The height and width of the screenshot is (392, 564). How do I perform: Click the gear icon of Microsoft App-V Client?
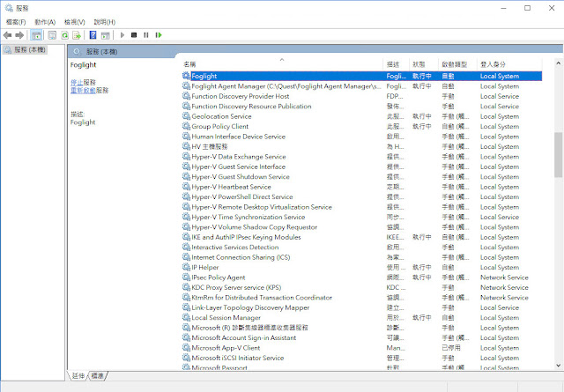[186, 348]
